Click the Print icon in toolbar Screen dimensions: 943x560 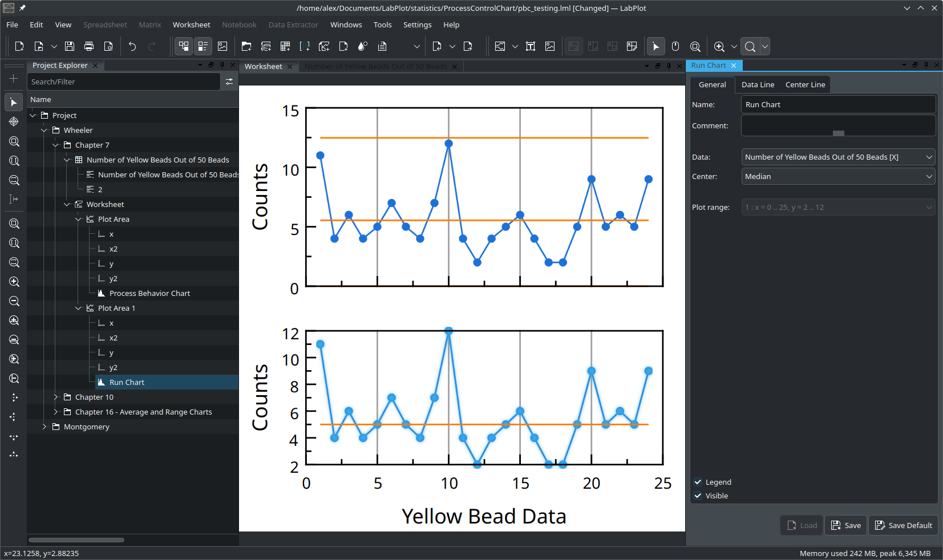pyautogui.click(x=89, y=47)
